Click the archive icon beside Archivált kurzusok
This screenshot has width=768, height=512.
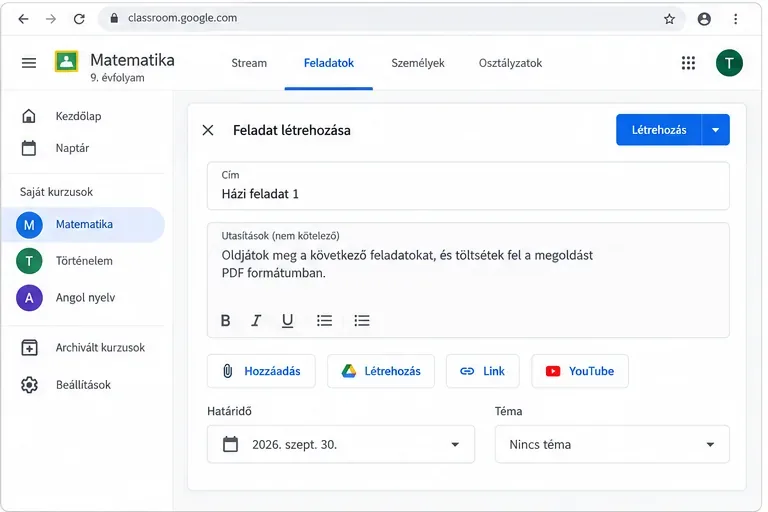tap(29, 348)
